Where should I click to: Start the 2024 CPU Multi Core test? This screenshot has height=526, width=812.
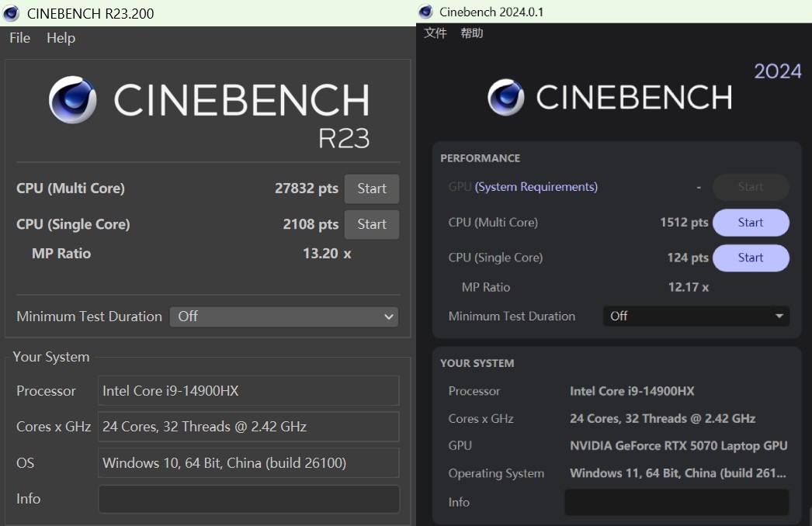coord(750,223)
